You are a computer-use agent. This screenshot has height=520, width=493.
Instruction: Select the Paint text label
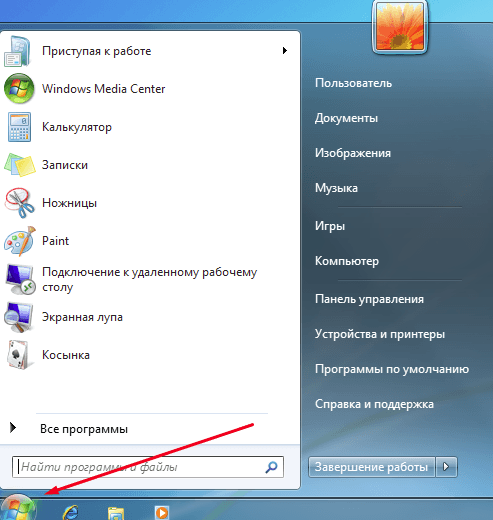[x=55, y=241]
